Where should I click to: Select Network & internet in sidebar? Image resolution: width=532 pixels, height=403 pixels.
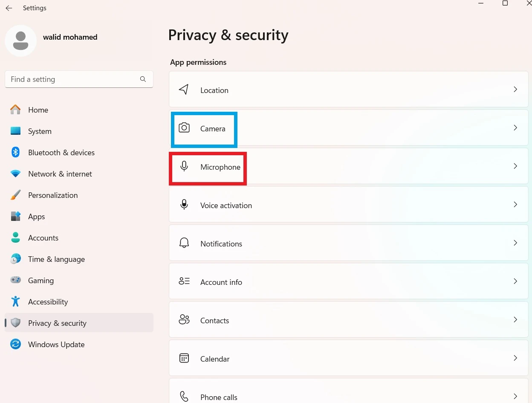(x=60, y=174)
